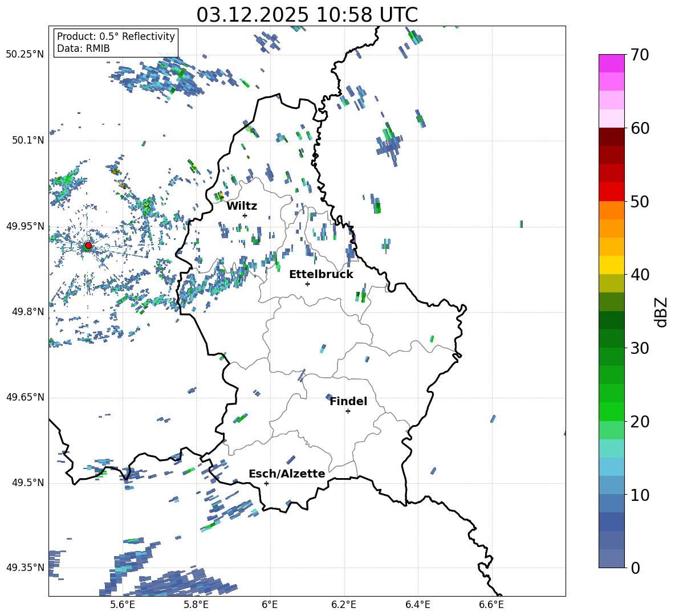Click the Esch/Alzette station cross marker
Viewport: 675px width, 616px height.
[x=266, y=483]
